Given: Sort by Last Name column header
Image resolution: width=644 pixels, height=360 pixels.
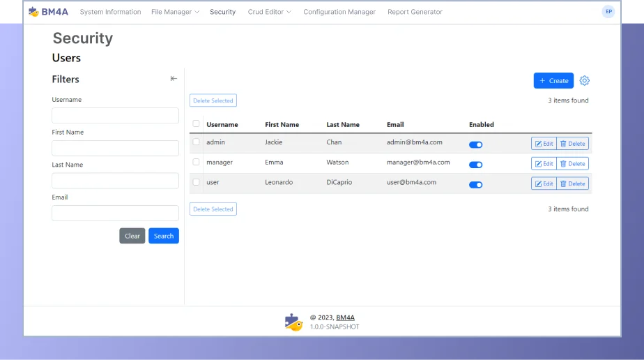Looking at the screenshot, I should click(343, 124).
